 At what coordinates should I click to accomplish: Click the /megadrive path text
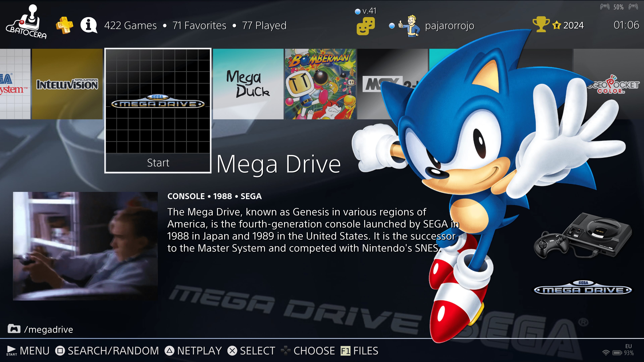coord(48,329)
